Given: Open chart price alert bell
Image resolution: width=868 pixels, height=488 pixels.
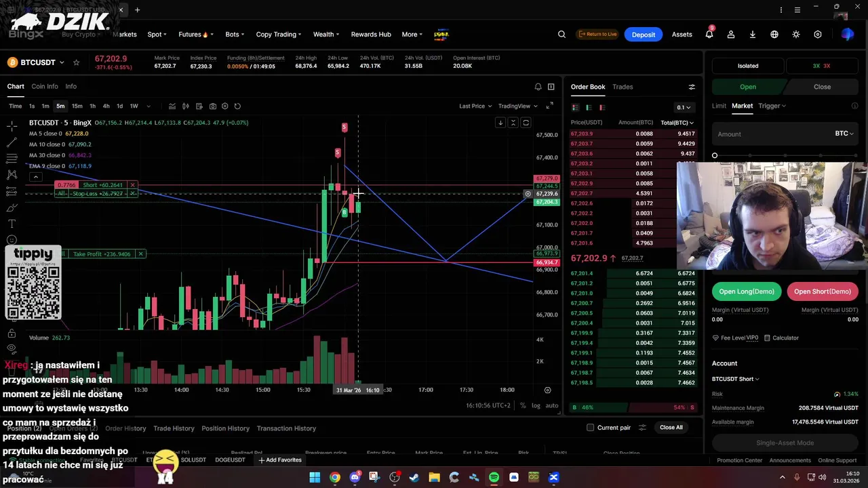Looking at the screenshot, I should tap(538, 87).
